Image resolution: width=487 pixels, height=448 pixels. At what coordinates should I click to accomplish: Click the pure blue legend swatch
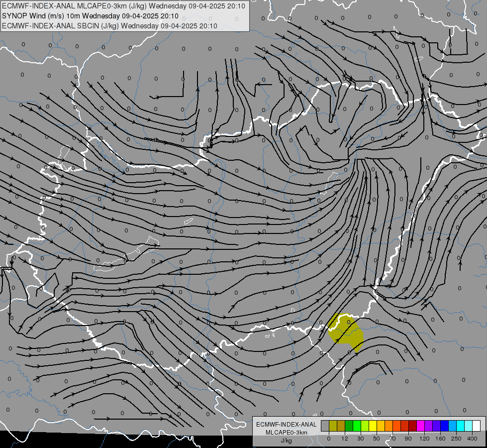445,426
